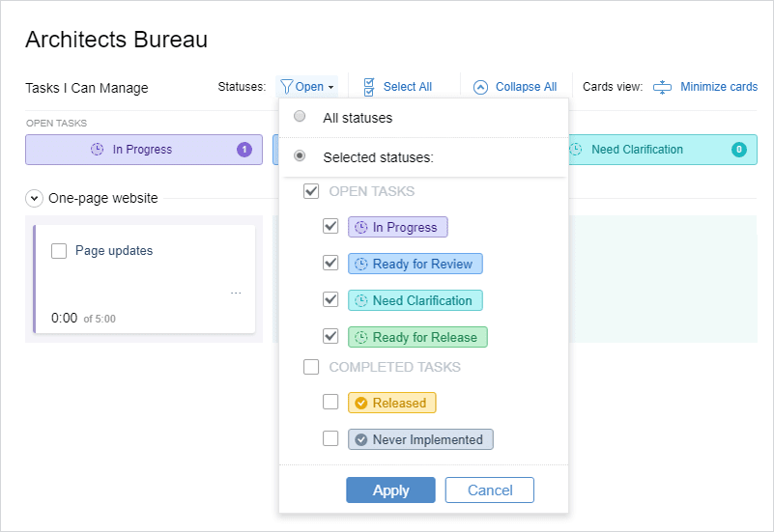Screen dimensions: 774x532
Task: Click the orange check icon on Released tag
Action: (x=361, y=403)
